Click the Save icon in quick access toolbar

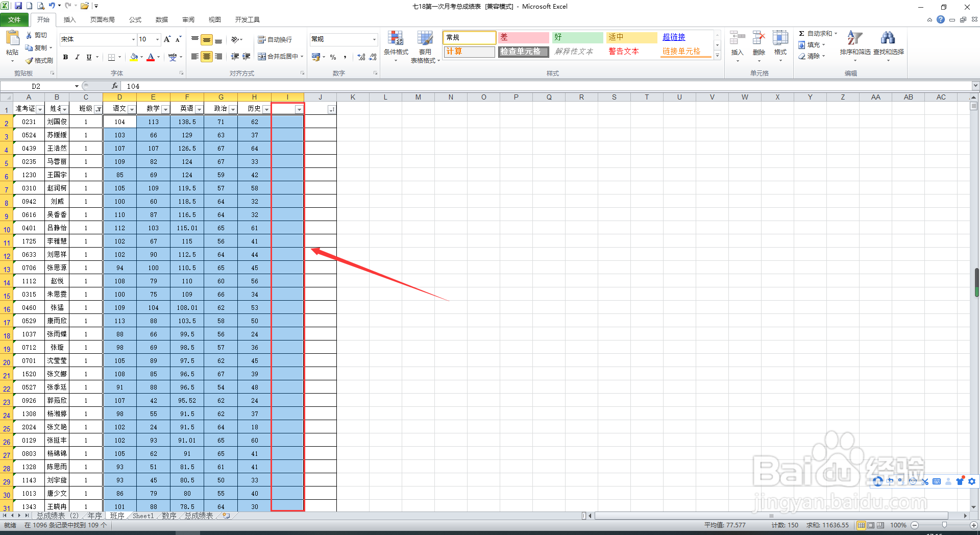[18, 6]
